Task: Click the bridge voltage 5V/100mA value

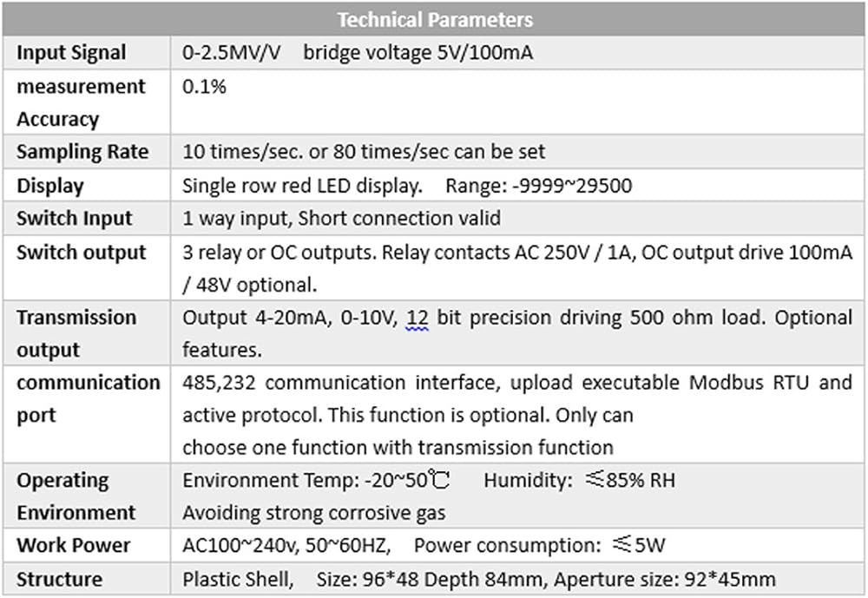Action: click(x=418, y=53)
